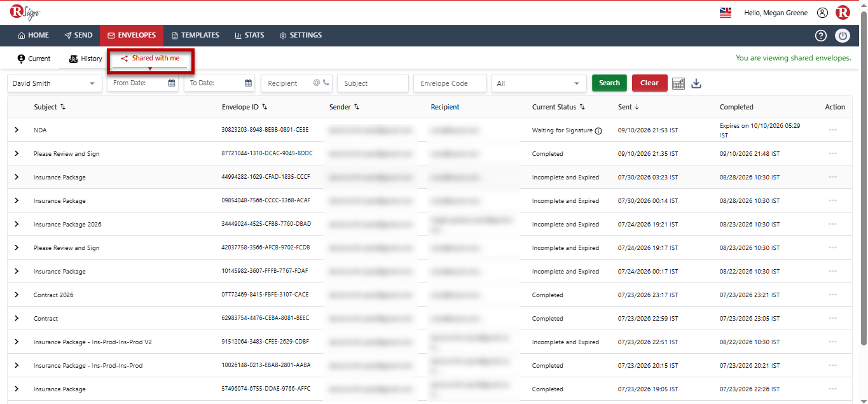Expand the Contract 2026 row
The image size is (868, 404).
[17, 295]
